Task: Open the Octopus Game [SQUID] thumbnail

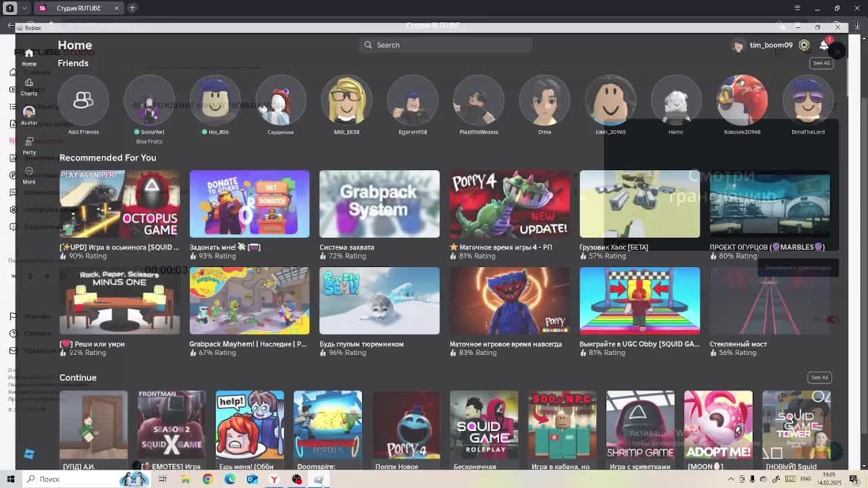Action: click(119, 204)
